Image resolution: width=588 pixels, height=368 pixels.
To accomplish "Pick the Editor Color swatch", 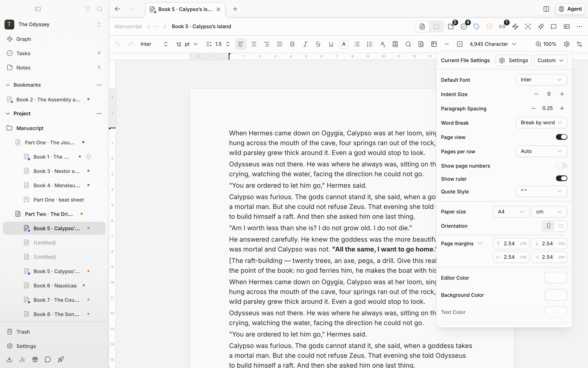I will (556, 278).
